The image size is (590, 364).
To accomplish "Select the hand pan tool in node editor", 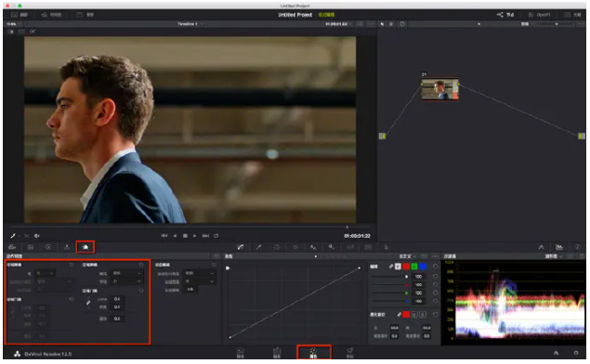I will pyautogui.click(x=391, y=24).
